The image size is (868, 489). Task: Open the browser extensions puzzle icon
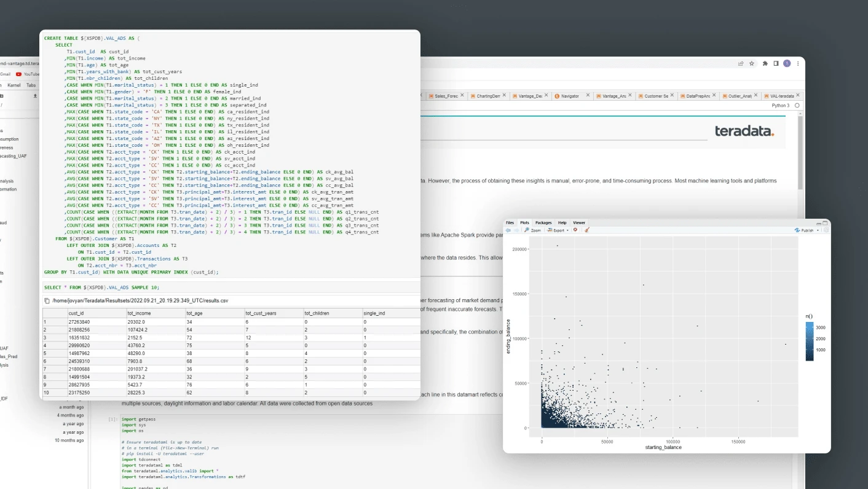pyautogui.click(x=765, y=63)
